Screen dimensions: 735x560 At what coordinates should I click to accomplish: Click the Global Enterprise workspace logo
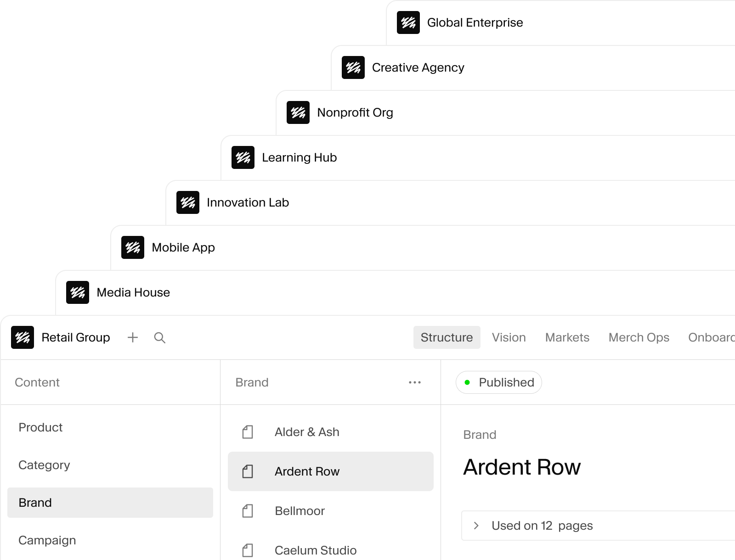408,22
